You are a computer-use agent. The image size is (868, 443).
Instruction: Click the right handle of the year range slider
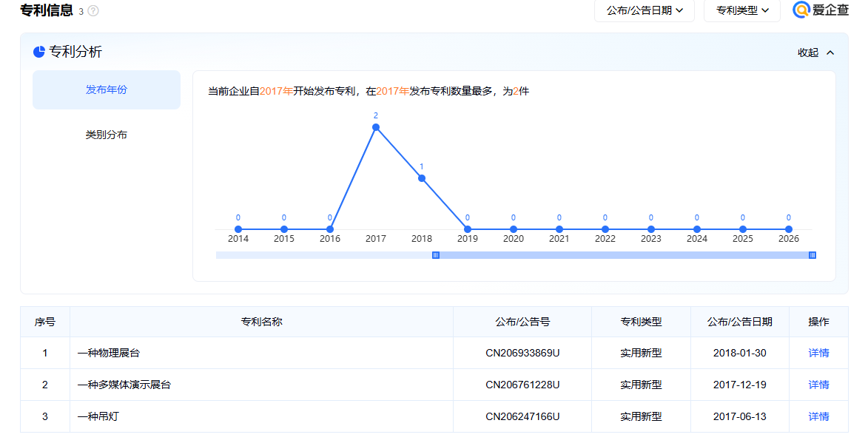pyautogui.click(x=812, y=255)
